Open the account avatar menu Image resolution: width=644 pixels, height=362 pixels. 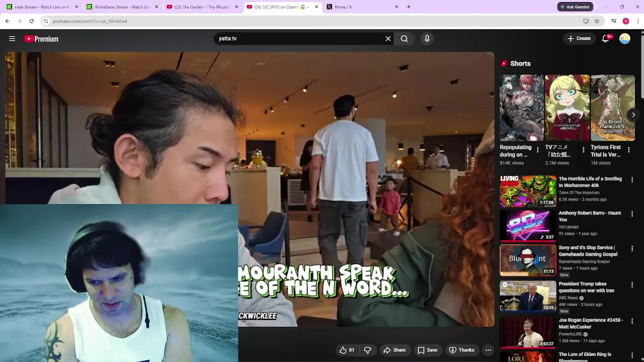[625, 39]
